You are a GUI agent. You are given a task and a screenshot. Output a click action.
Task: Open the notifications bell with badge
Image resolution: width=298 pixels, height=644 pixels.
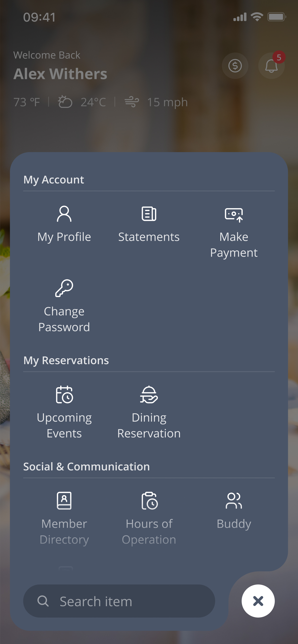tap(271, 66)
